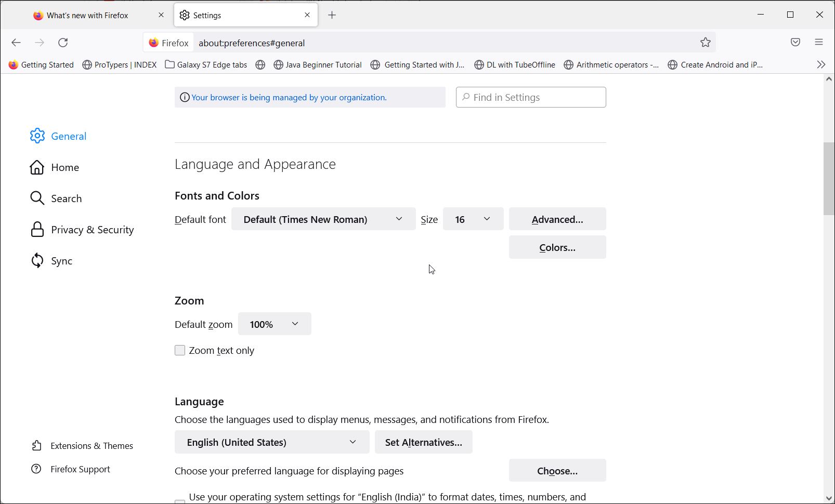The image size is (835, 504).
Task: Open the DL with TubeOffline bookmark
Action: click(515, 64)
